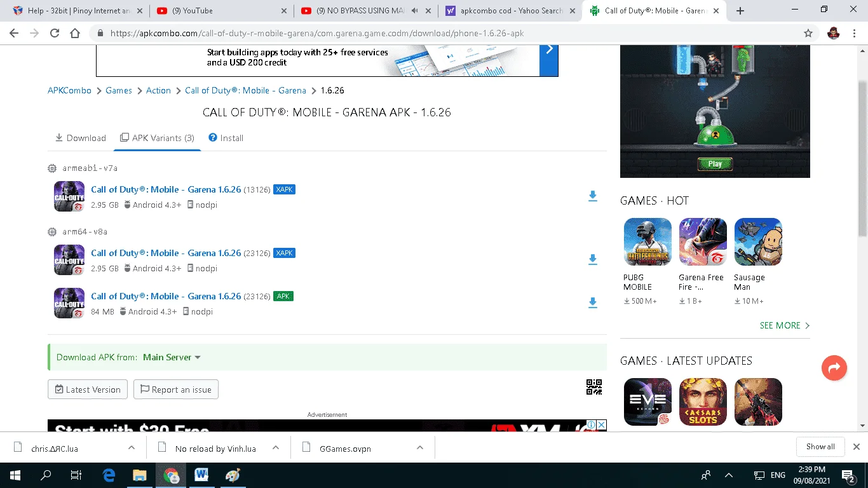Image resolution: width=868 pixels, height=488 pixels.
Task: Click SEE MORE under Games Hot
Action: click(x=785, y=325)
